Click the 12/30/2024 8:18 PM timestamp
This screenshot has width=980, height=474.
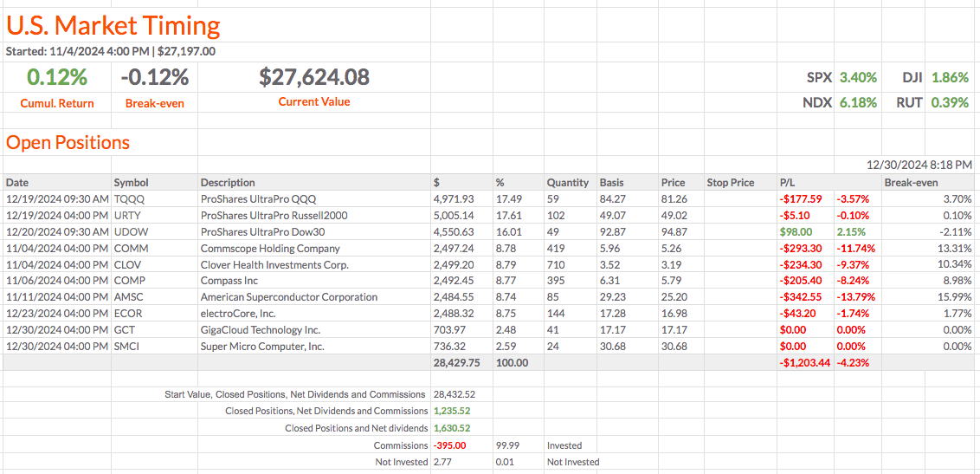[919, 165]
